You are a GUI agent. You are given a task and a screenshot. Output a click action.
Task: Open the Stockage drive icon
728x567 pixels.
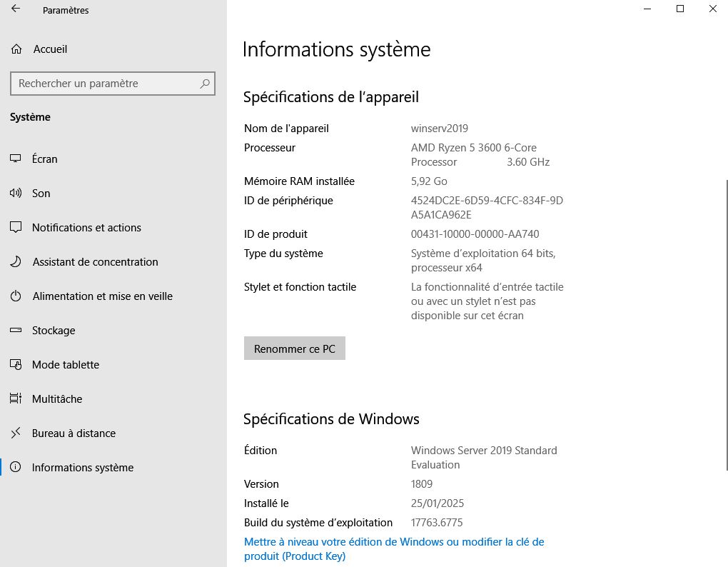click(16, 331)
